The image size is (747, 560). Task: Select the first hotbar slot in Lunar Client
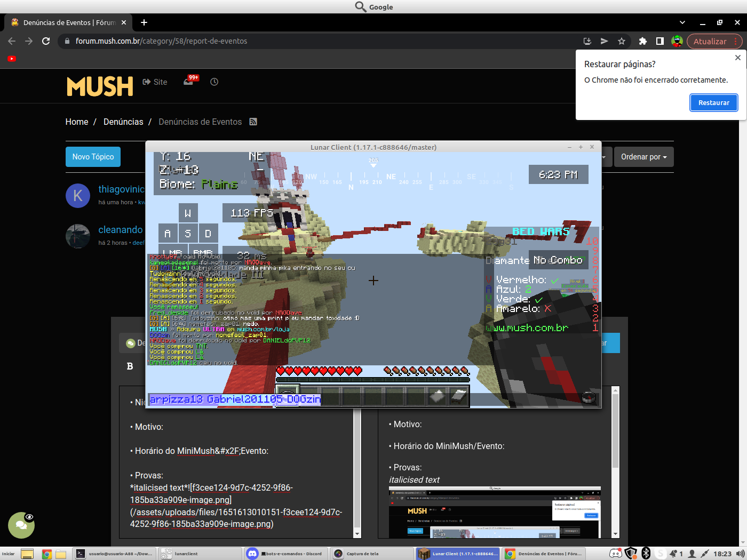point(288,396)
